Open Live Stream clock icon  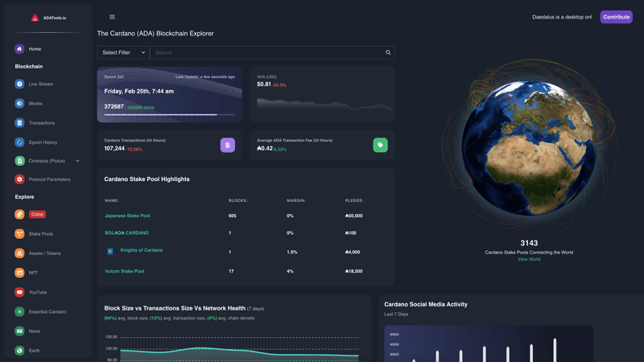[x=19, y=84]
